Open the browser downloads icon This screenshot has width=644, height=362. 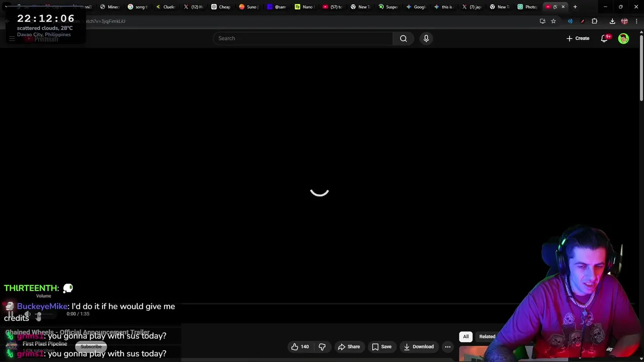(612, 21)
